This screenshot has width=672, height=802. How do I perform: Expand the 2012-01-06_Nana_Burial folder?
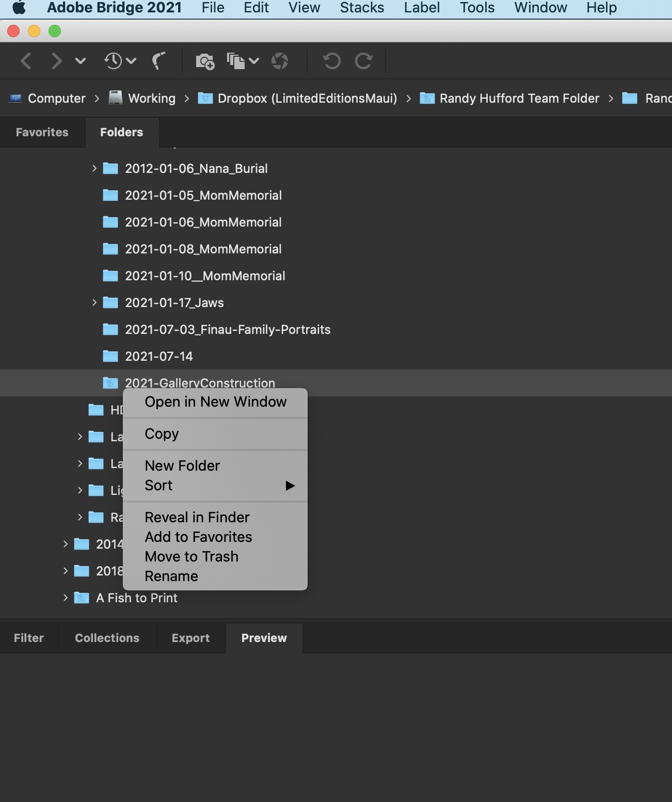[94, 168]
